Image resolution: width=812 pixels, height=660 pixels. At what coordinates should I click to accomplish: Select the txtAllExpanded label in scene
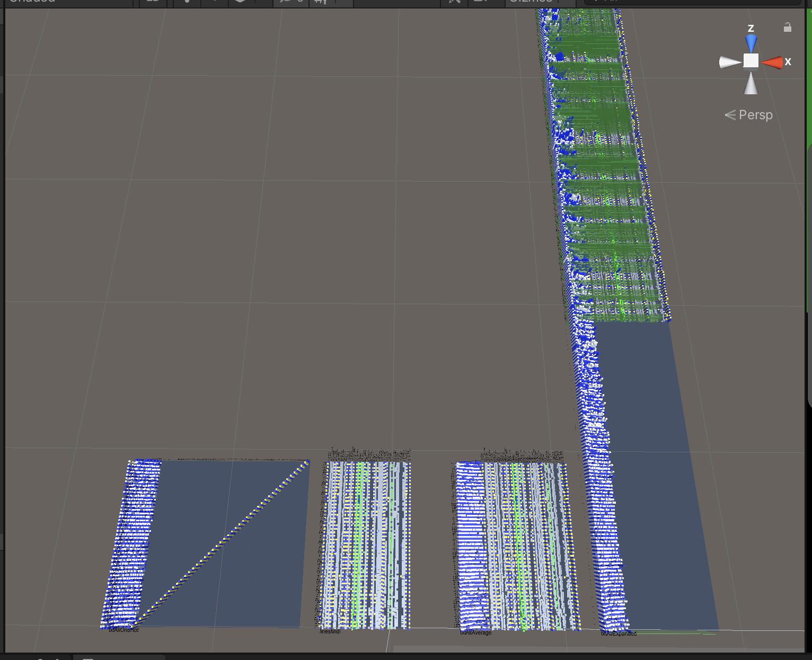(x=619, y=634)
